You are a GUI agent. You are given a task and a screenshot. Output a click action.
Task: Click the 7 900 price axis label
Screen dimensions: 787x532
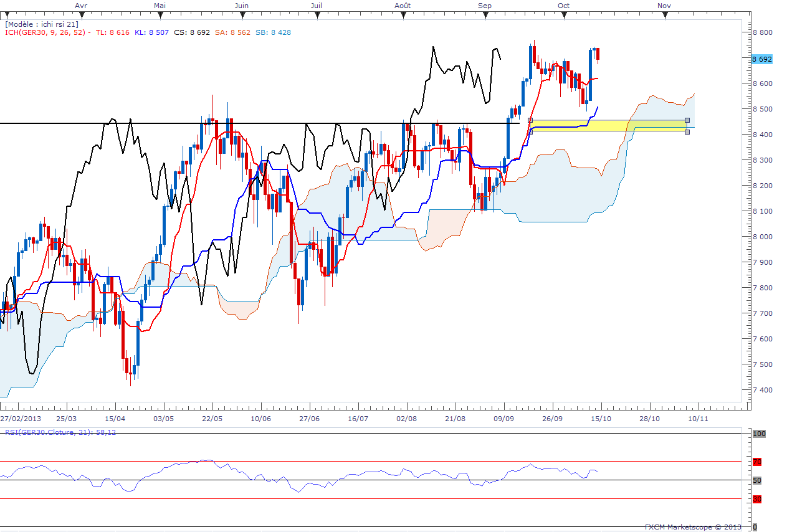763,262
